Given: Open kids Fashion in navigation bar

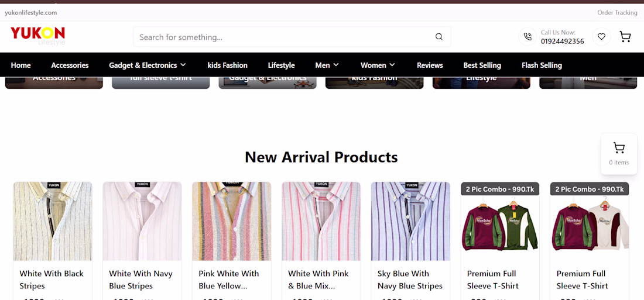Looking at the screenshot, I should (227, 65).
